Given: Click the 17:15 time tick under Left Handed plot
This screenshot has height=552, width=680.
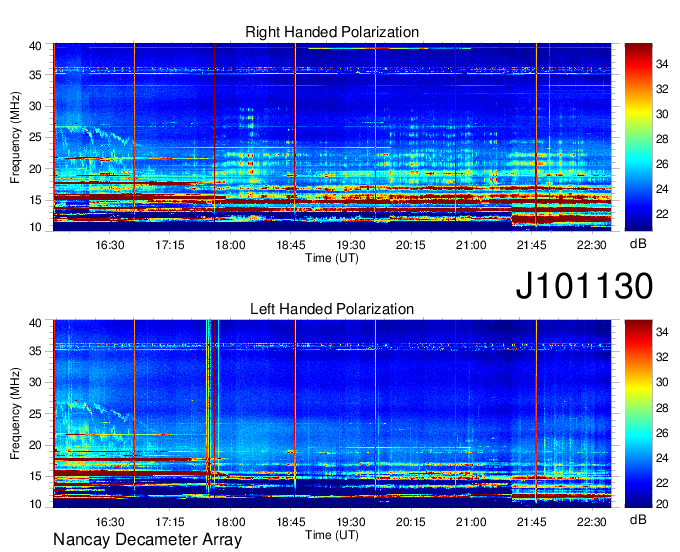Looking at the screenshot, I should point(170,522).
